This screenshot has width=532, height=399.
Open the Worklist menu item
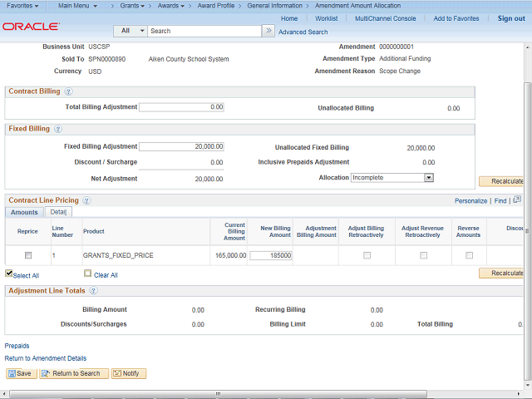point(327,18)
